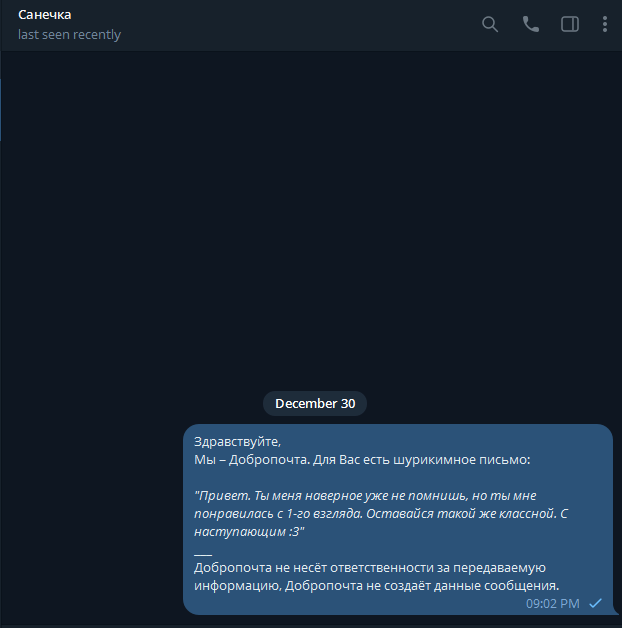Open Санечка's profile from the header name
The height and width of the screenshot is (628, 622).
44,14
